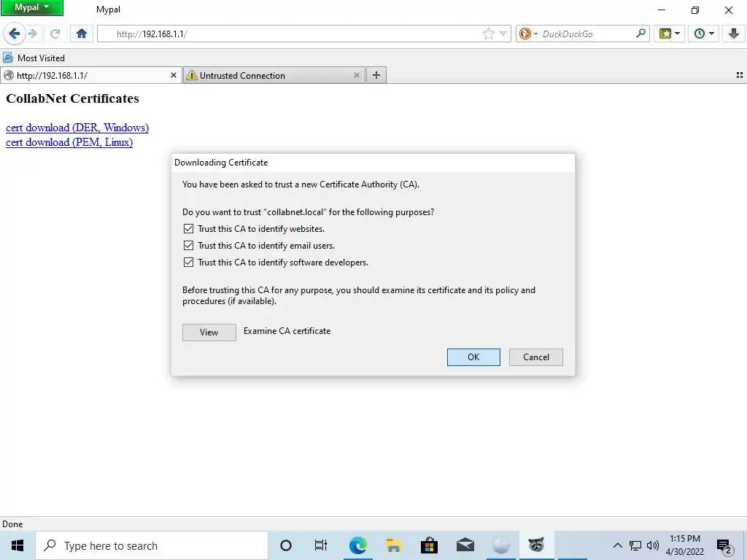Expand the history button dropdown arrow
Screen dimensions: 747x560
pos(712,34)
